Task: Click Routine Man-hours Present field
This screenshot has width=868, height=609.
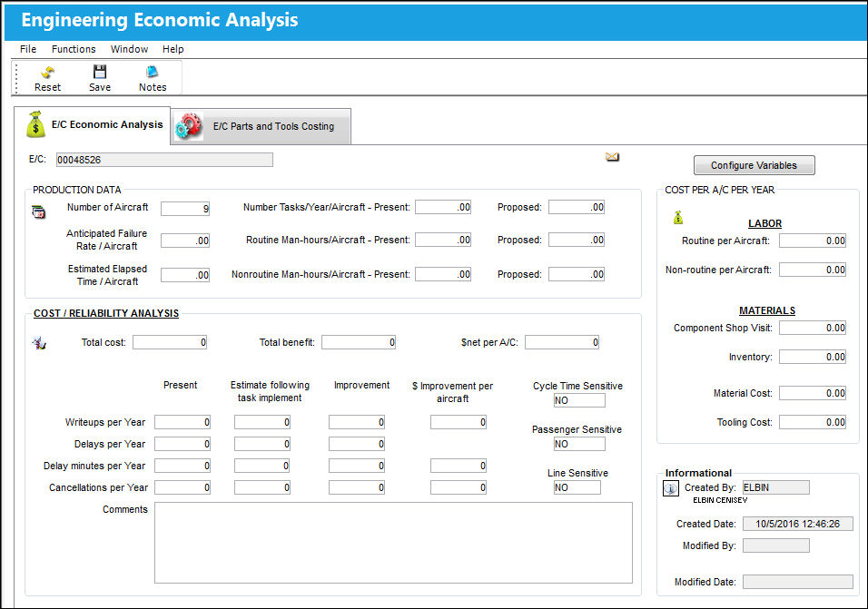Action: click(x=443, y=240)
